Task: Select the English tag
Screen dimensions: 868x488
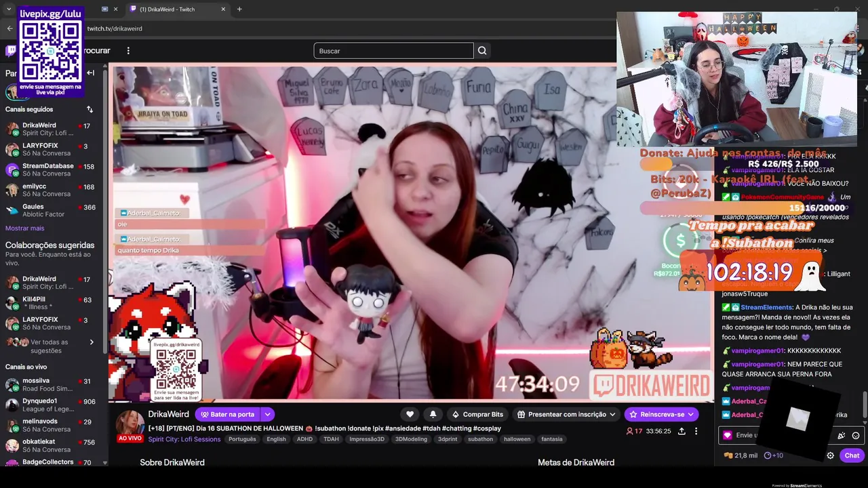Action: 276,439
